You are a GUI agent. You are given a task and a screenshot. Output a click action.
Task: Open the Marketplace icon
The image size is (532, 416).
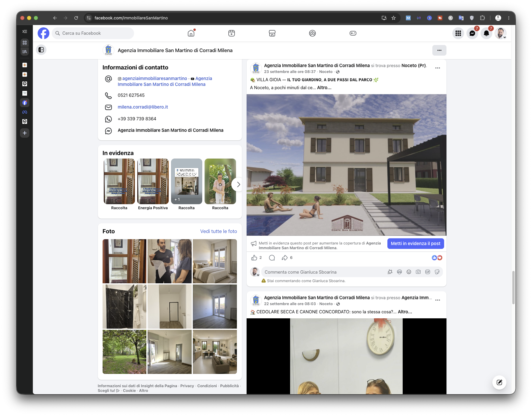coord(272,33)
